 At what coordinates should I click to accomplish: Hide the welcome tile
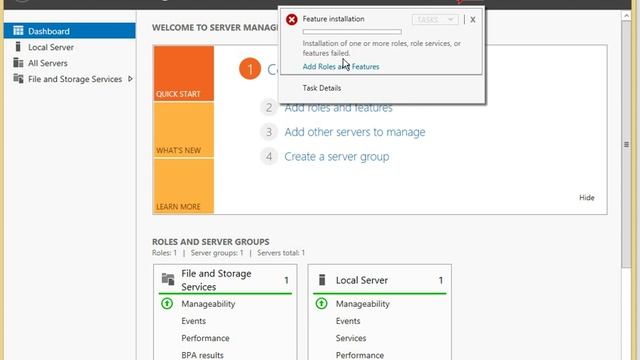587,198
